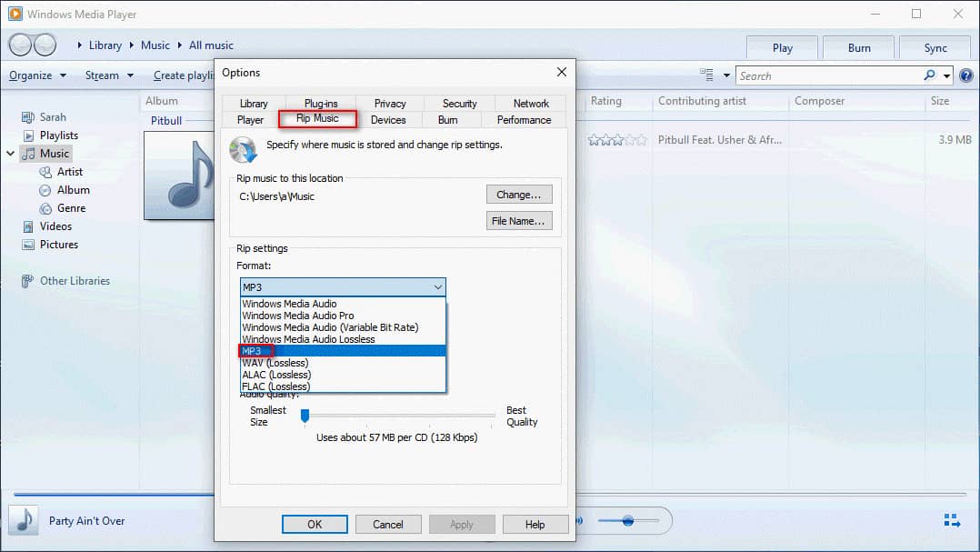This screenshot has width=980, height=552.
Task: Choose WAV (Lossless) format
Action: (x=343, y=363)
